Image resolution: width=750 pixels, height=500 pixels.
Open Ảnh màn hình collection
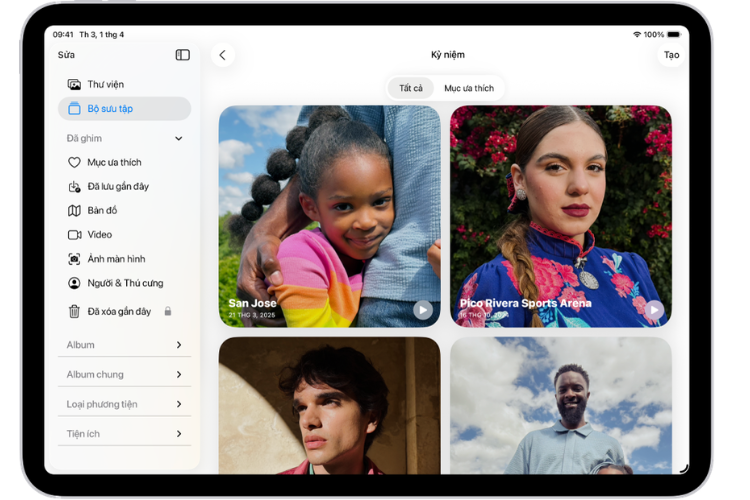pyautogui.click(x=124, y=259)
